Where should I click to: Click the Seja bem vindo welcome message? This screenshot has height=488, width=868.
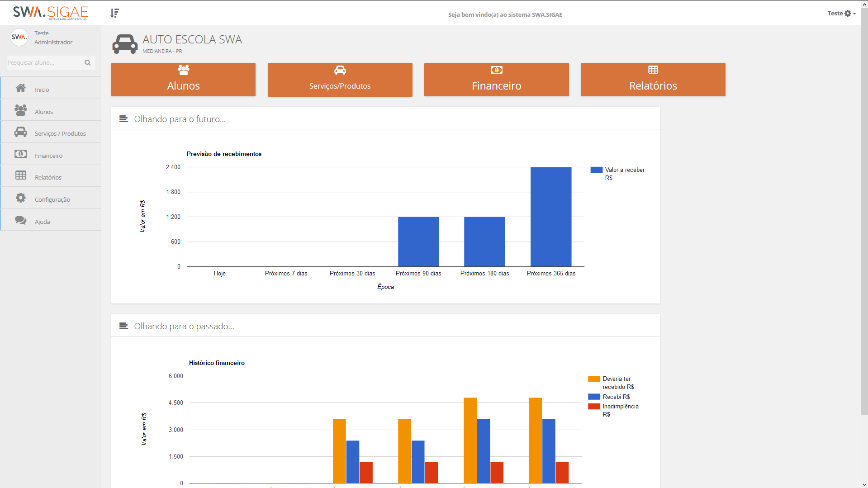tap(505, 14)
